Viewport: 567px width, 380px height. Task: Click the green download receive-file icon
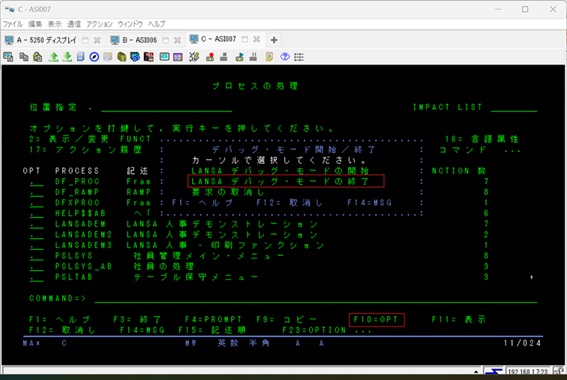click(67, 57)
